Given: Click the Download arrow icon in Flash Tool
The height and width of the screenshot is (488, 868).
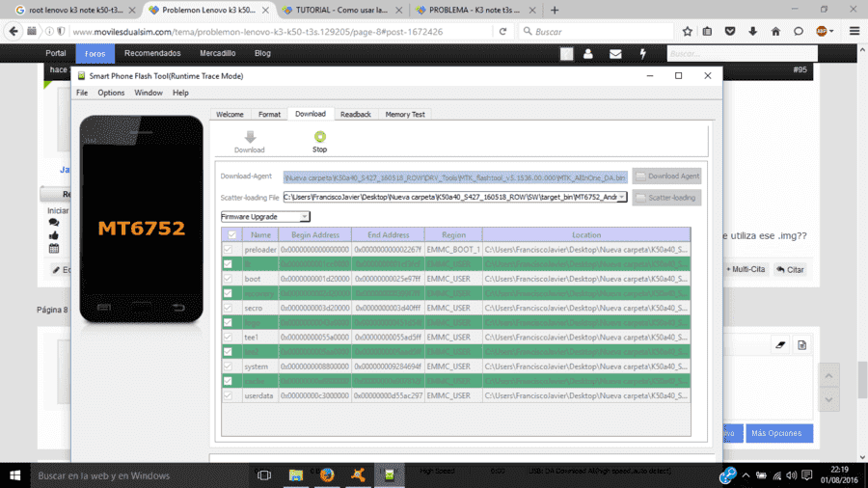Looking at the screenshot, I should point(250,137).
